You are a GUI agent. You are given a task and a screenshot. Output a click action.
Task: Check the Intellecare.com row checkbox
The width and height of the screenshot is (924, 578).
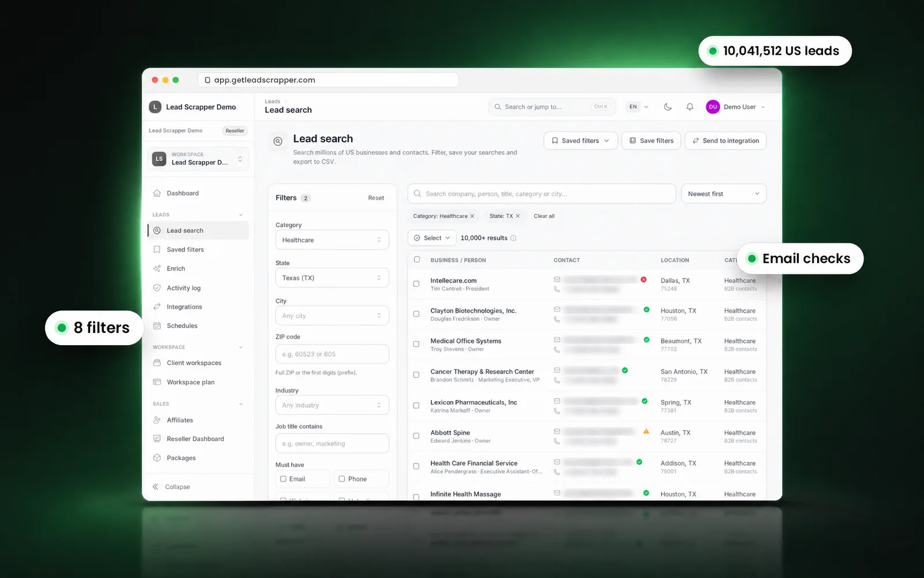coord(416,284)
